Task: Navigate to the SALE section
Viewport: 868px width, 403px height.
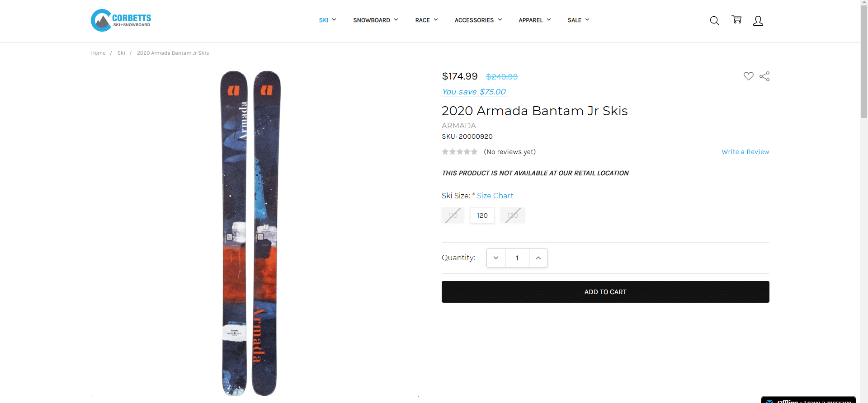Action: click(x=578, y=20)
